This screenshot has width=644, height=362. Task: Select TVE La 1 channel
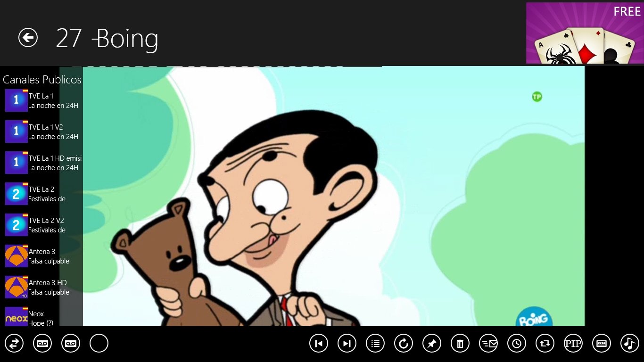tap(43, 100)
